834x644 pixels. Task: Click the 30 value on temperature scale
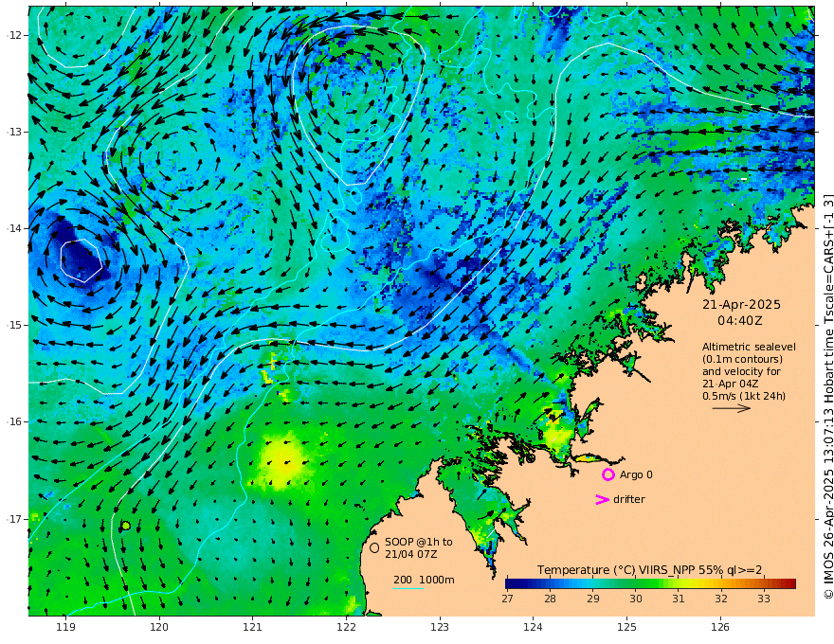(636, 599)
